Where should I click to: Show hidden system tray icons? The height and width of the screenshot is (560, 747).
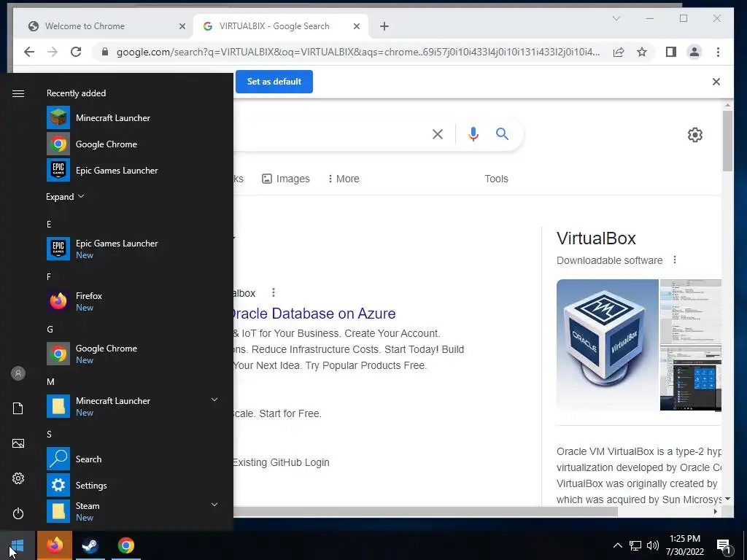[617, 545]
